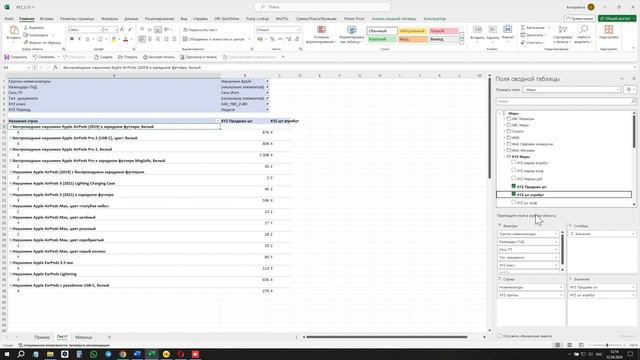Click Открыть in the quick access toolbar
This screenshot has width=640, height=360.
point(128,57)
